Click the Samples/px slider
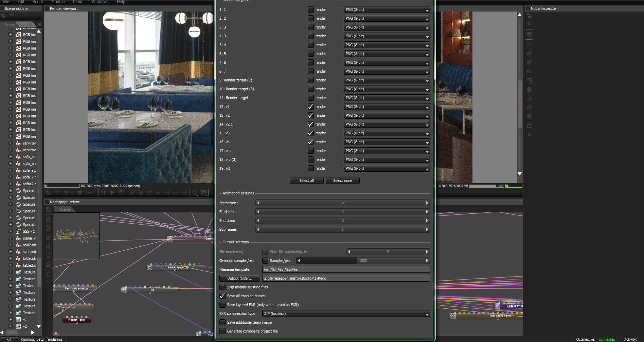This screenshot has height=342, width=644. click(363, 261)
